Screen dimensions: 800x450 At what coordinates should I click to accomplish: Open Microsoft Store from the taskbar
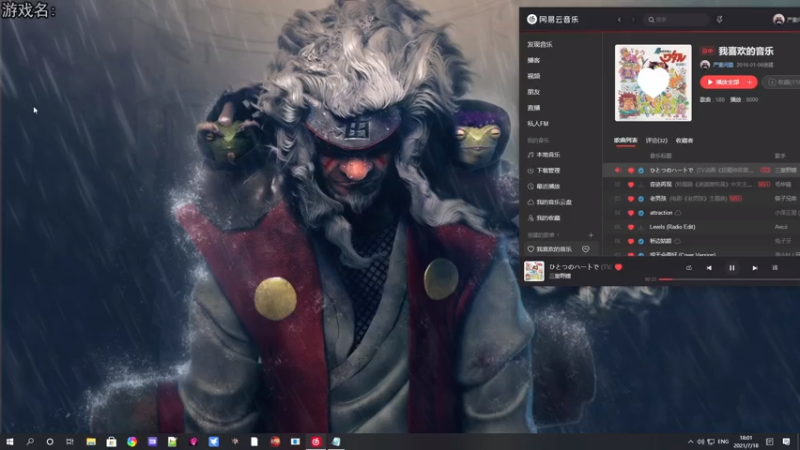pyautogui.click(x=111, y=442)
